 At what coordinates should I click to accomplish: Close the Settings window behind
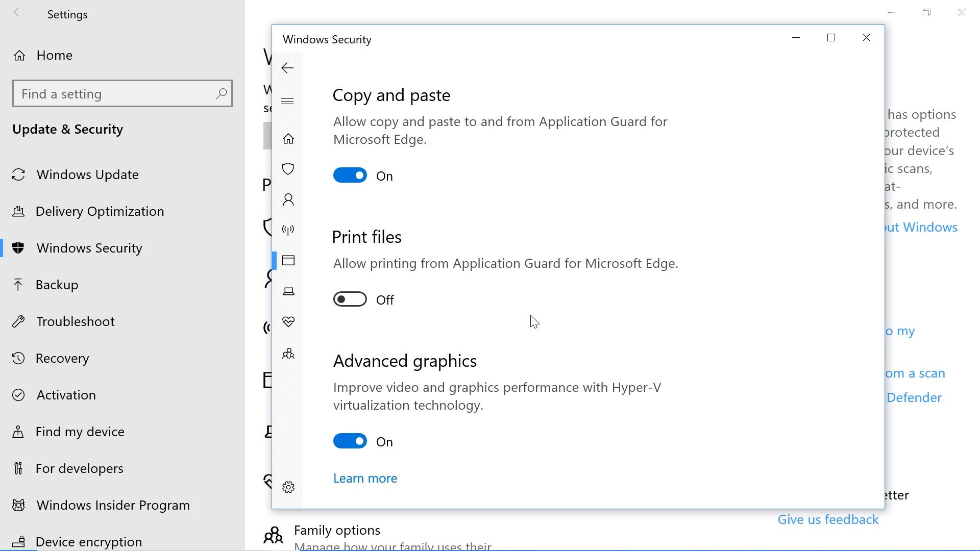[962, 13]
